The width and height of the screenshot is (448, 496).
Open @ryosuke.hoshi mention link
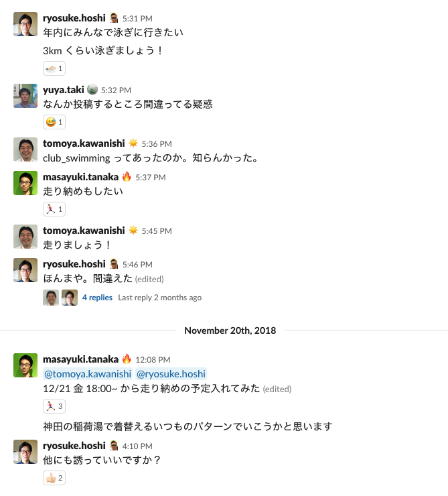coord(171,374)
